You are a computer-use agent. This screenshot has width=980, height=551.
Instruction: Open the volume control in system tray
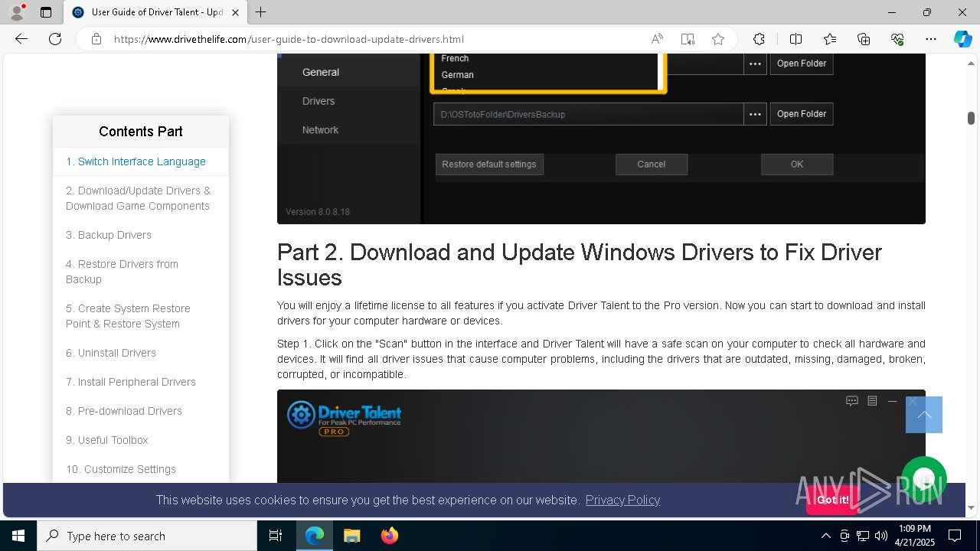pyautogui.click(x=881, y=536)
